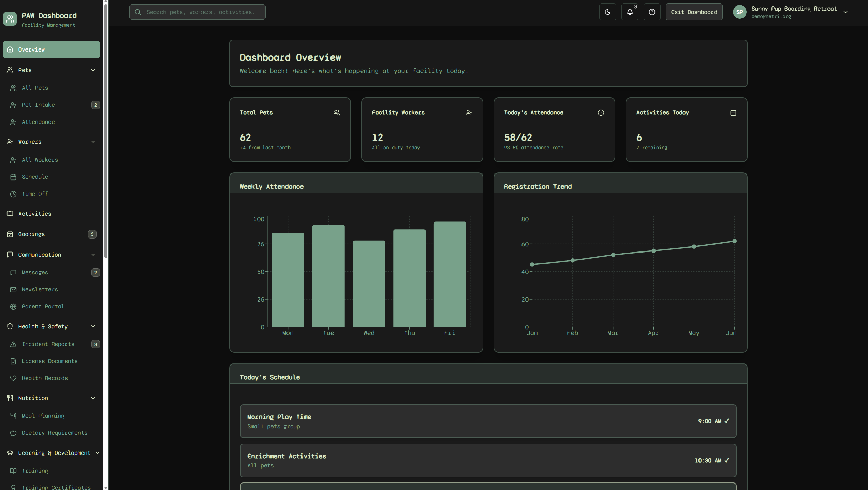This screenshot has width=868, height=490.
Task: Open the Sunny Pup Boarding Retreat account dropdown
Action: tap(845, 12)
